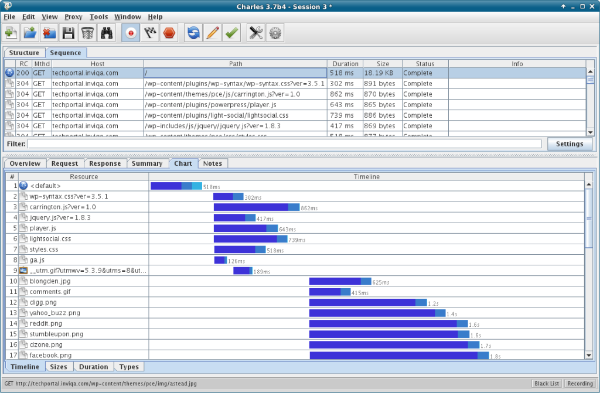Image resolution: width=600 pixels, height=393 pixels.
Task: Toggle throttling with checkered flag icon
Action: (150, 33)
